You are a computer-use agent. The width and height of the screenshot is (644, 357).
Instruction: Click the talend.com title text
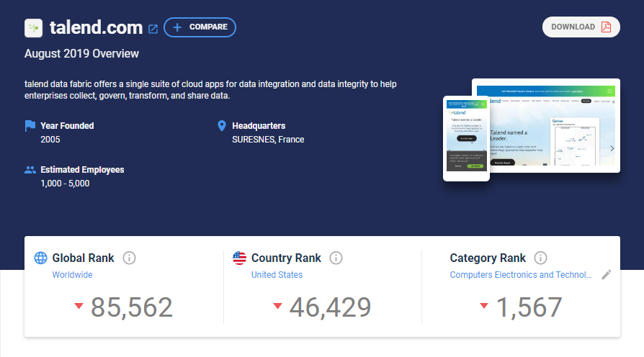pos(96,27)
